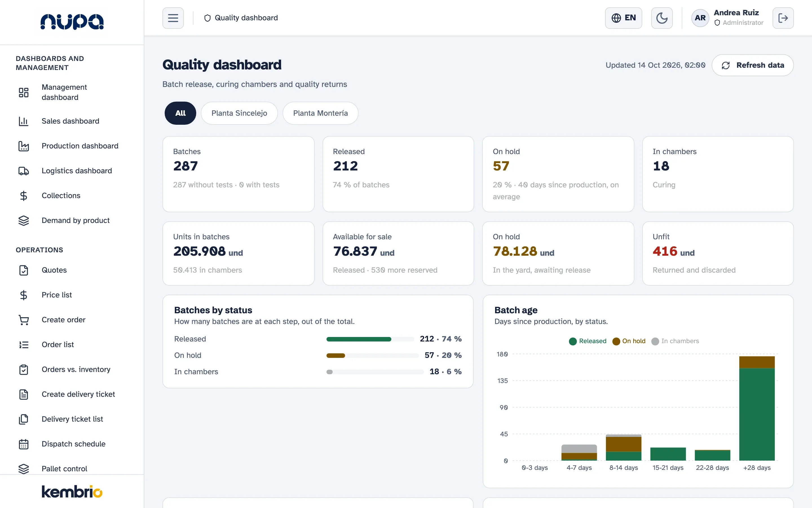The image size is (812, 508).
Task: Toggle dark mode with moon icon
Action: (x=661, y=18)
